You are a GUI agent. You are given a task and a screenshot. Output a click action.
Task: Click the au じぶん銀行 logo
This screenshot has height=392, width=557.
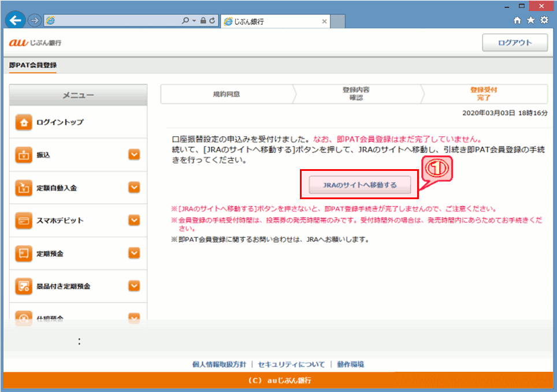pos(35,43)
